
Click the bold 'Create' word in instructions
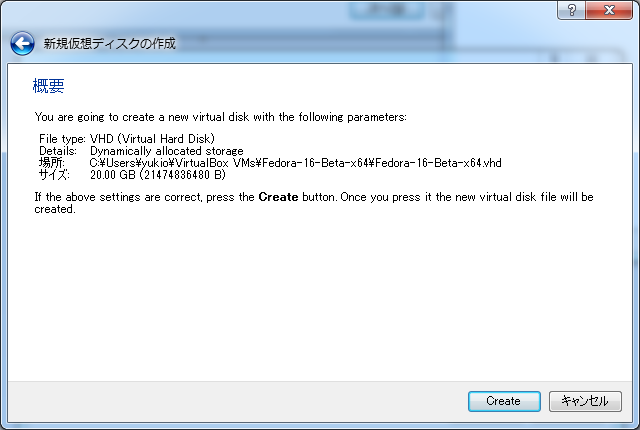coord(278,197)
